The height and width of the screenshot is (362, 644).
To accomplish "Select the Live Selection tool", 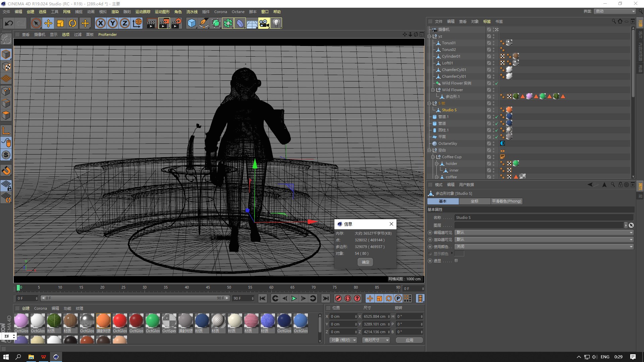I will coord(36,23).
